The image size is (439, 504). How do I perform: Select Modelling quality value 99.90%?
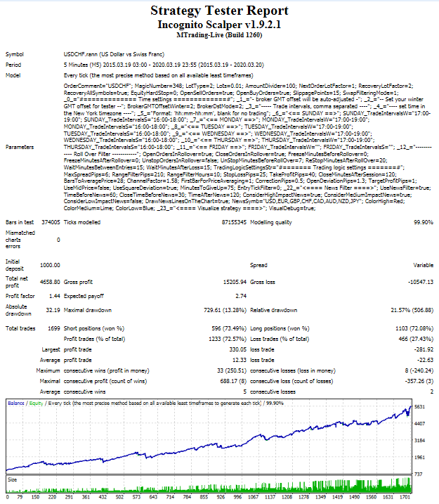[424, 222]
